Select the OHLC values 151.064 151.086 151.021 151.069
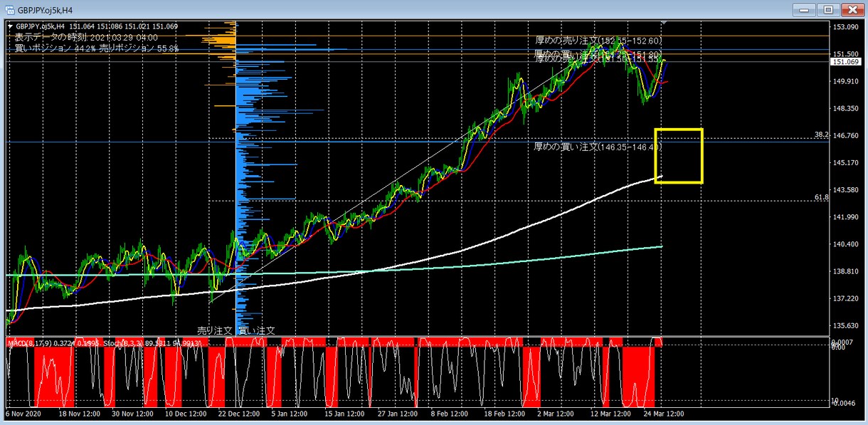 [x=123, y=27]
